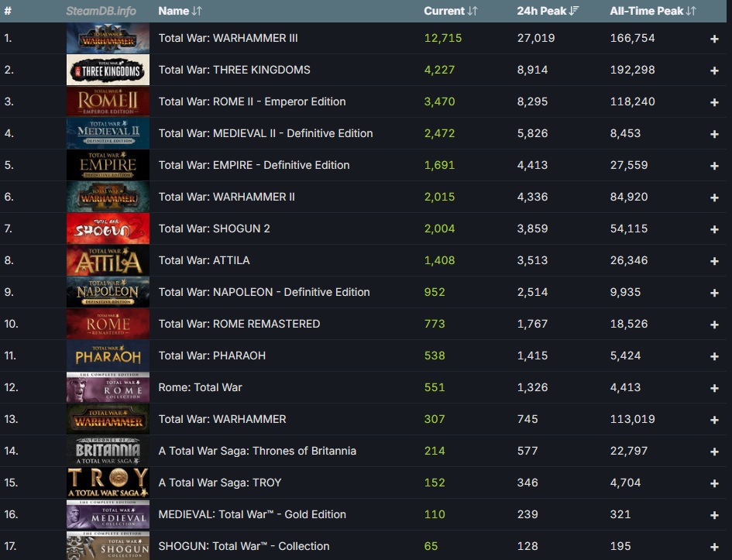Open A Total War Saga: TROY link
732x560 pixels.
[220, 482]
